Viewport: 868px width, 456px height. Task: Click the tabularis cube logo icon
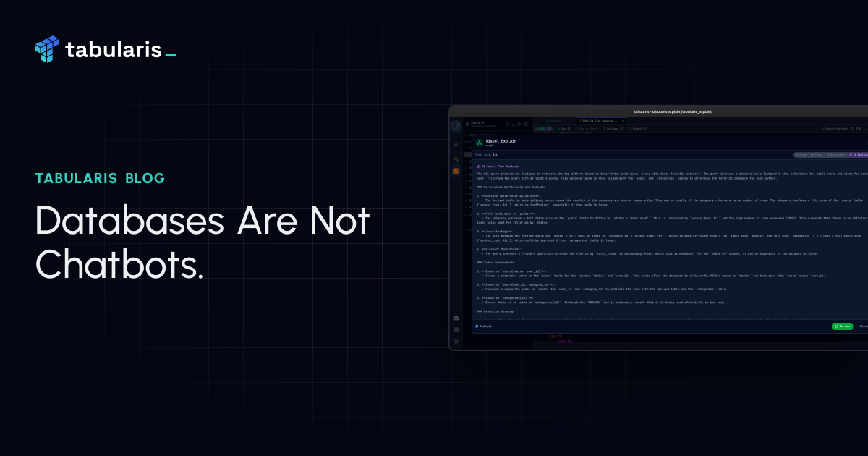click(x=46, y=48)
